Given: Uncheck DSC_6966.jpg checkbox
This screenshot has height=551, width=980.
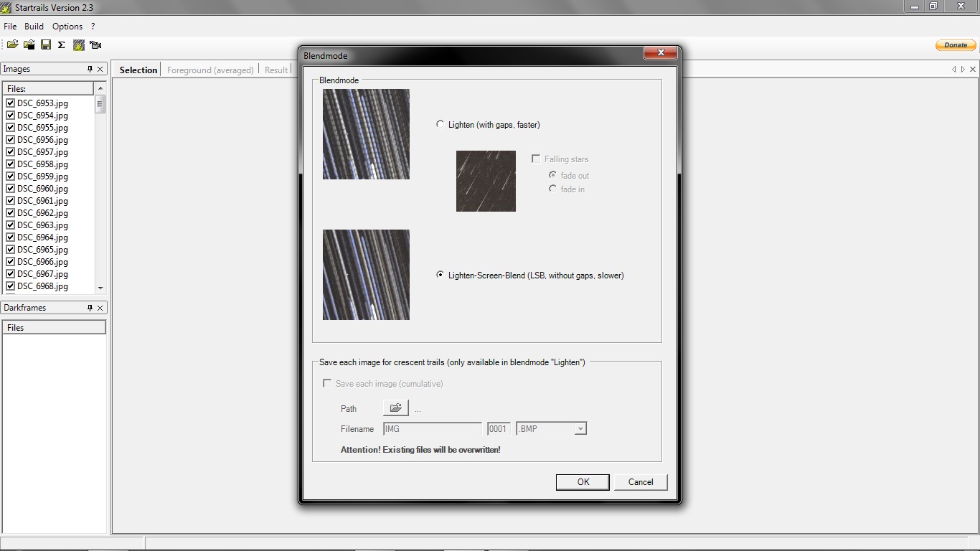Looking at the screenshot, I should [11, 262].
